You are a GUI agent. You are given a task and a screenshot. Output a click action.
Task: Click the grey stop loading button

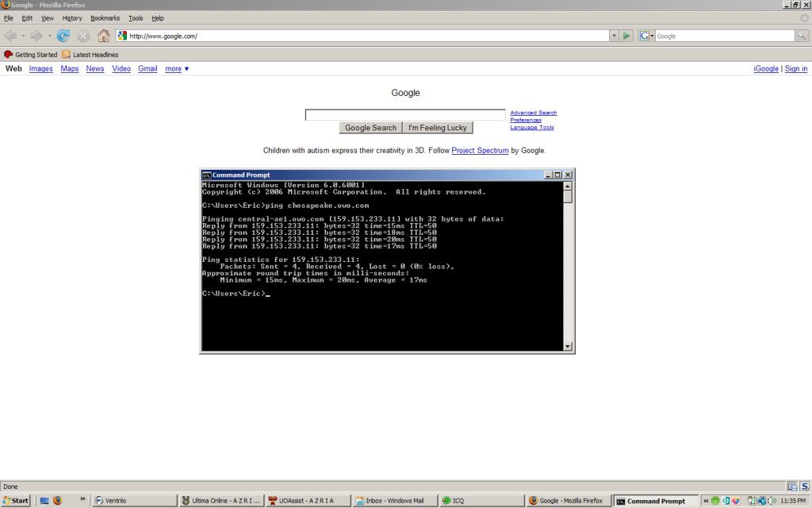[x=82, y=36]
